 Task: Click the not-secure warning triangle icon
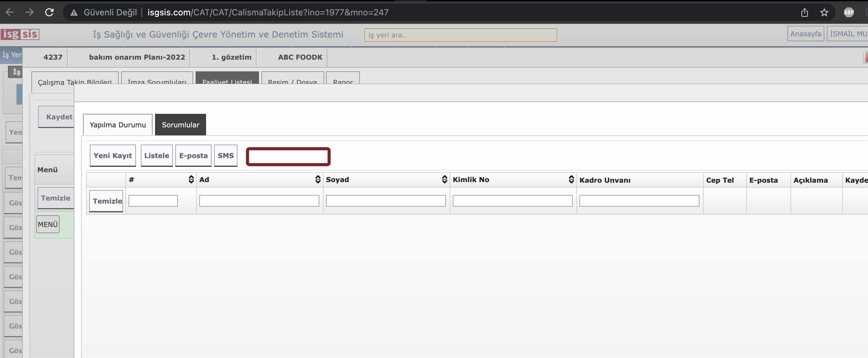pos(74,13)
